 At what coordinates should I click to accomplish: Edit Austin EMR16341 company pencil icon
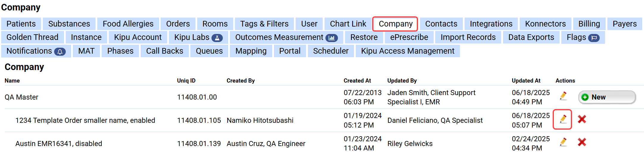[563, 142]
